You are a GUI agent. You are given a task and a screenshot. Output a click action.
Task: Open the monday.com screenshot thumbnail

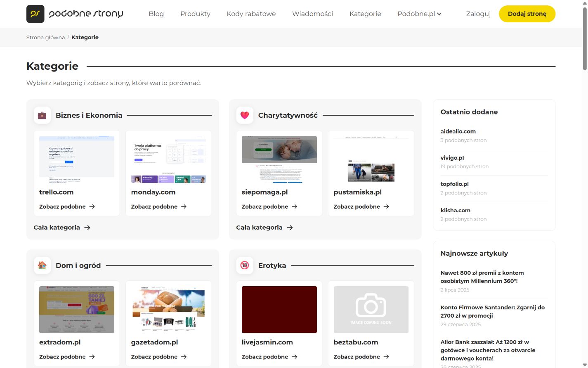point(168,159)
